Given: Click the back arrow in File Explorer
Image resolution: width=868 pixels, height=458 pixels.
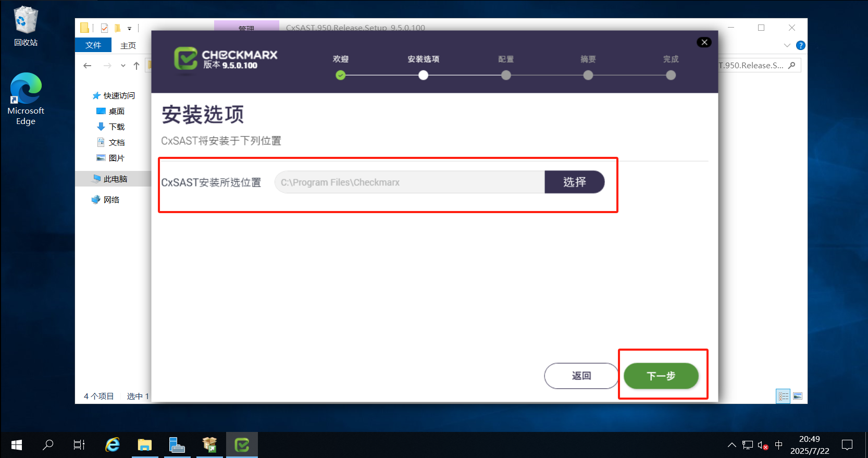Looking at the screenshot, I should (x=88, y=66).
